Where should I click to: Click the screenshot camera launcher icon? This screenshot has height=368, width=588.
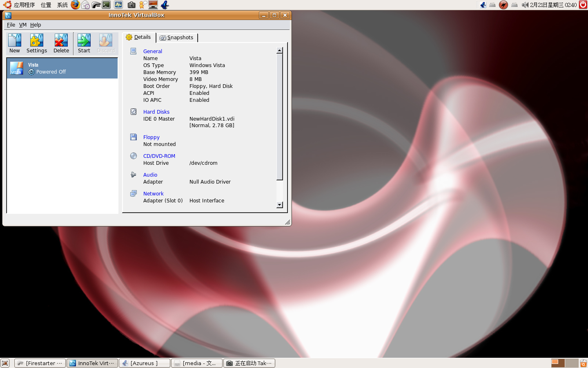click(x=131, y=5)
